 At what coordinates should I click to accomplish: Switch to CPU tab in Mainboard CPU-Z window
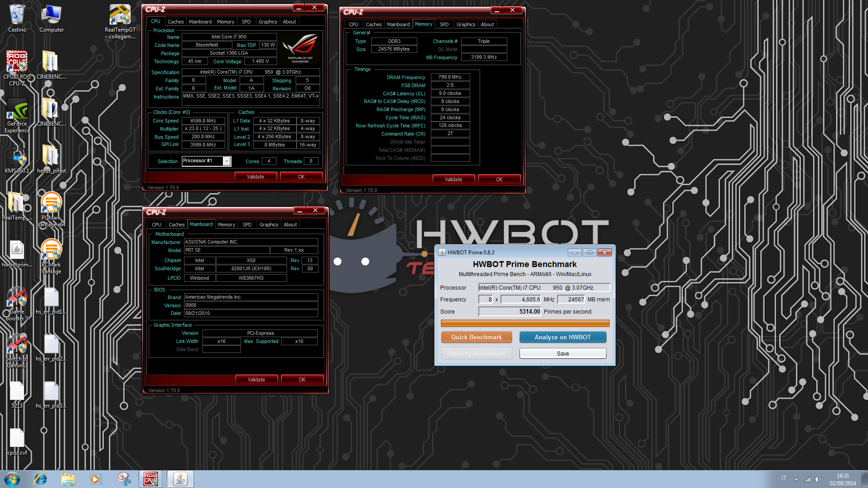click(156, 225)
